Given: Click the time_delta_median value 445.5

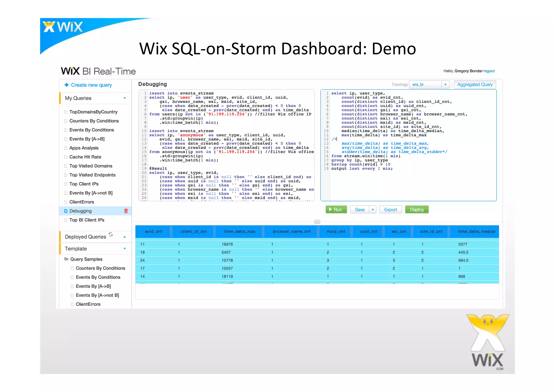Looking at the screenshot, I should [x=463, y=252].
